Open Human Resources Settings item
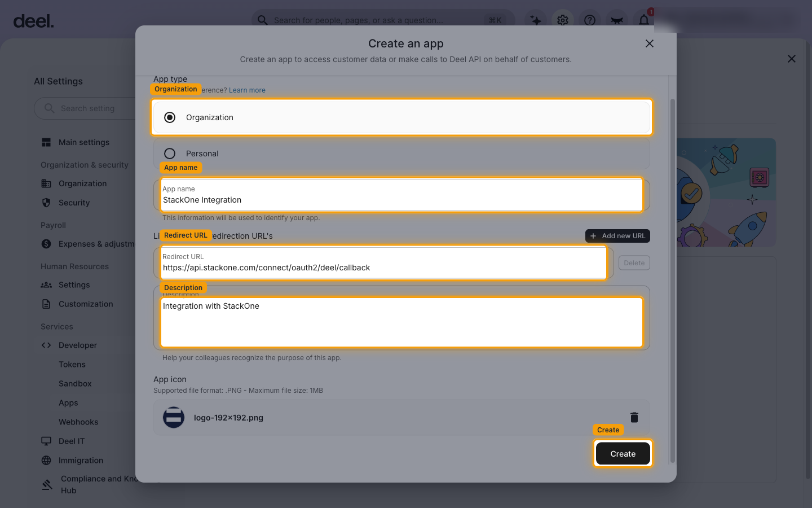Image resolution: width=812 pixels, height=508 pixels. click(74, 285)
